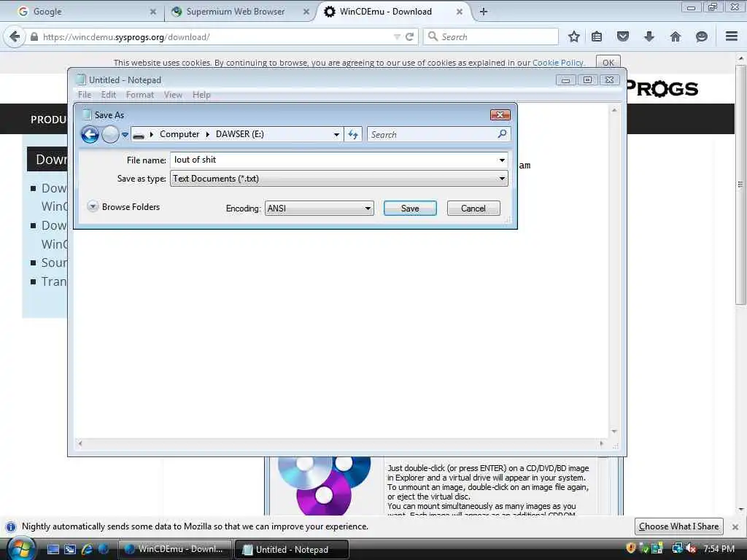Open WinCDEmu - Downl... taskbar button
This screenshot has width=747, height=560.
click(x=174, y=549)
